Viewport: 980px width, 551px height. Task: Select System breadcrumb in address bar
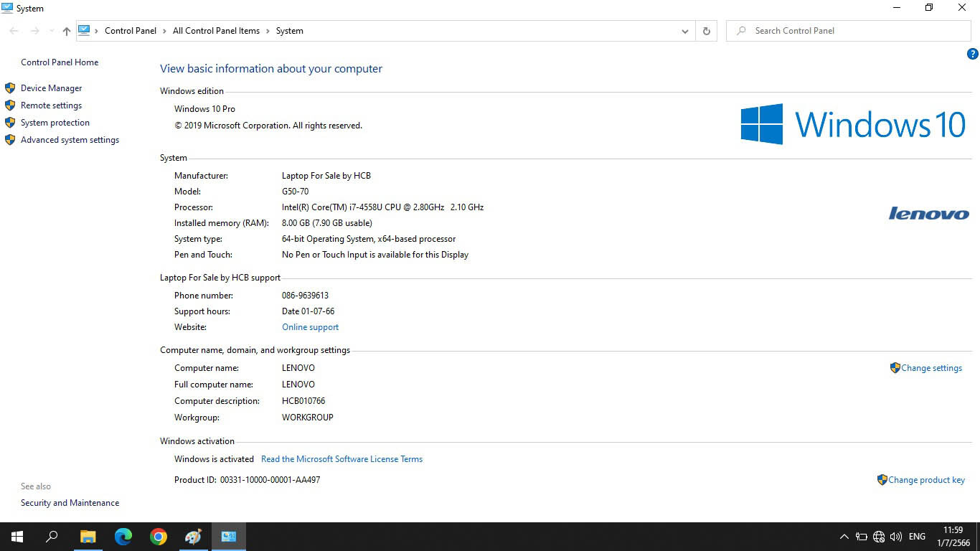point(290,31)
